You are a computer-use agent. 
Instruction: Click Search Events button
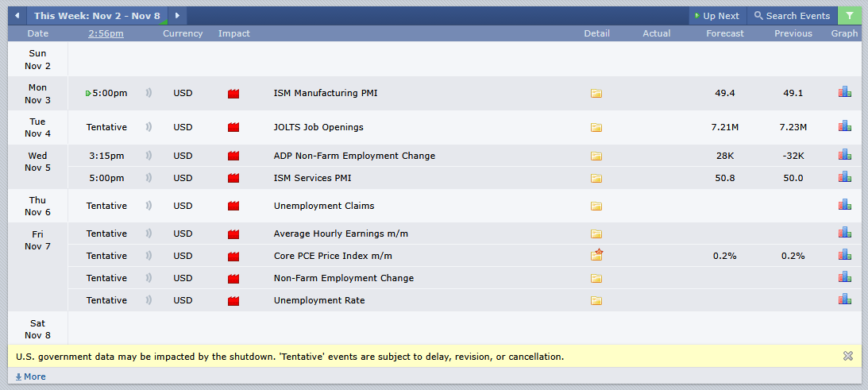point(791,16)
